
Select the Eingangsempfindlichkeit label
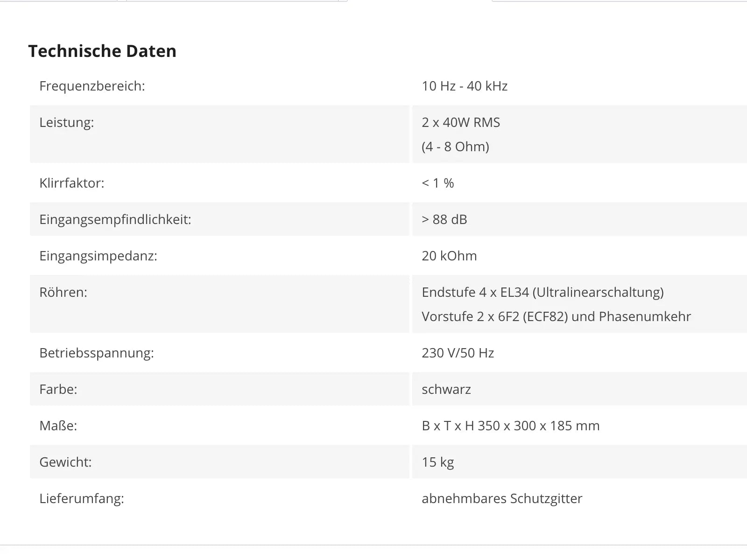click(x=115, y=220)
